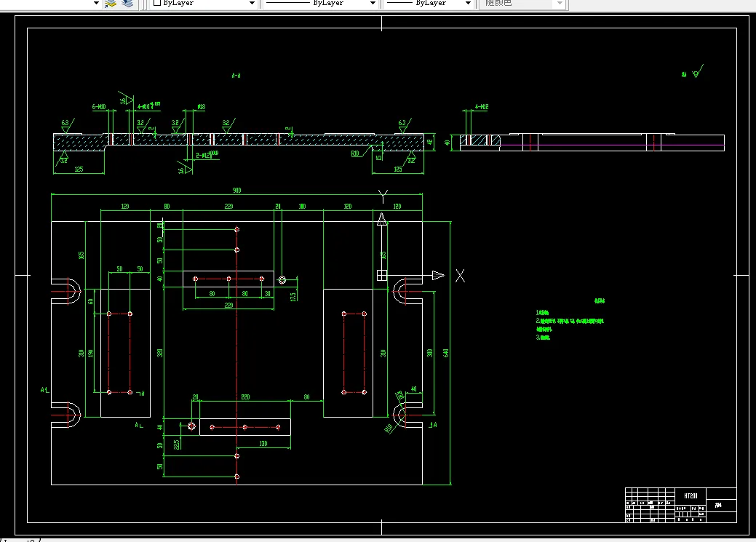Click the UCS Y axis arrowhead
The width and height of the screenshot is (756, 542).
(382, 220)
